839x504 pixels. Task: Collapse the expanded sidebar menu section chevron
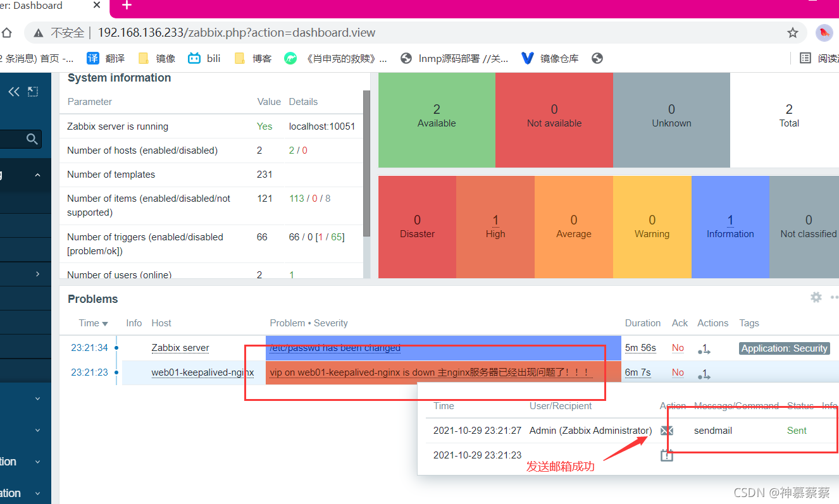coord(37,175)
